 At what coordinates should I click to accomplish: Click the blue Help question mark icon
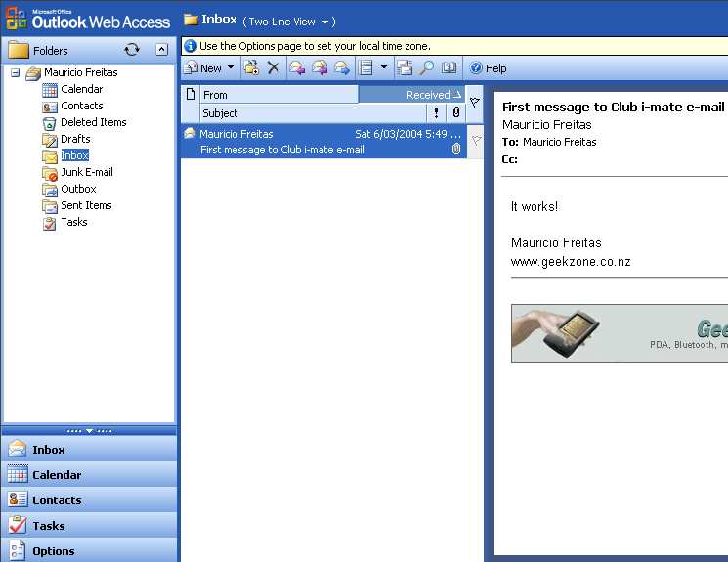click(476, 68)
